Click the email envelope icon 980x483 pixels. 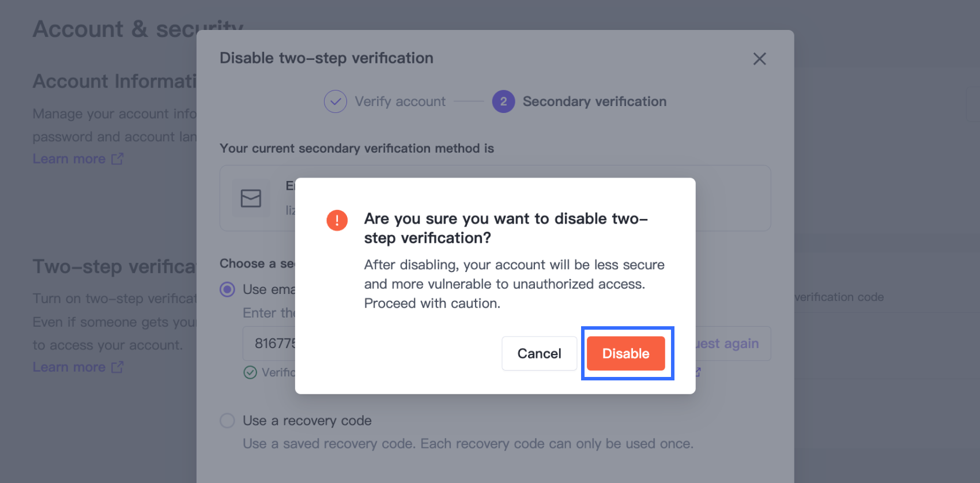251,198
